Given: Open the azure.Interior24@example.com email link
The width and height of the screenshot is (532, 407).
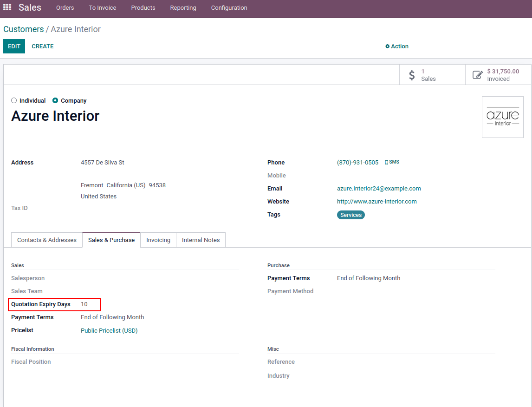Looking at the screenshot, I should pos(379,188).
